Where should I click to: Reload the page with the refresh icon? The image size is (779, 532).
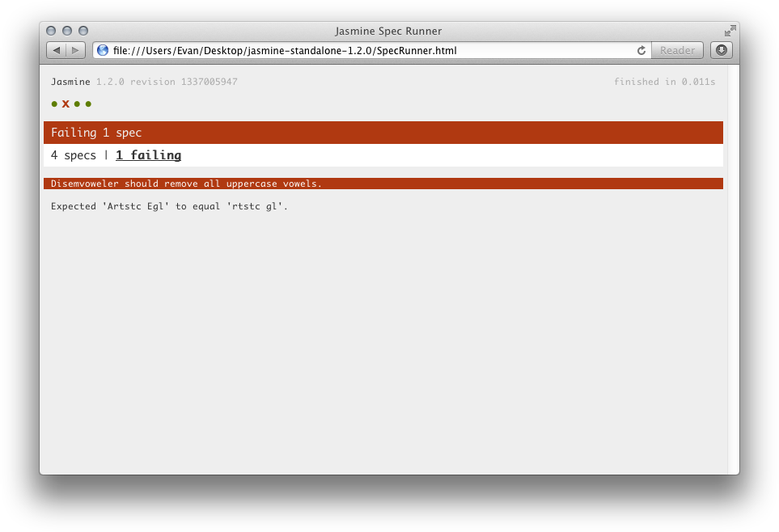[641, 50]
